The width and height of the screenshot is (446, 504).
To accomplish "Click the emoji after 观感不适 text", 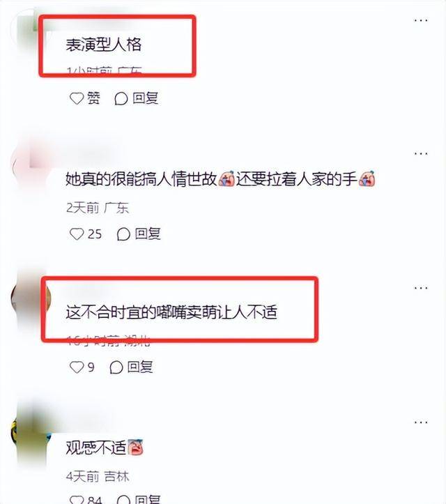I will [136, 447].
